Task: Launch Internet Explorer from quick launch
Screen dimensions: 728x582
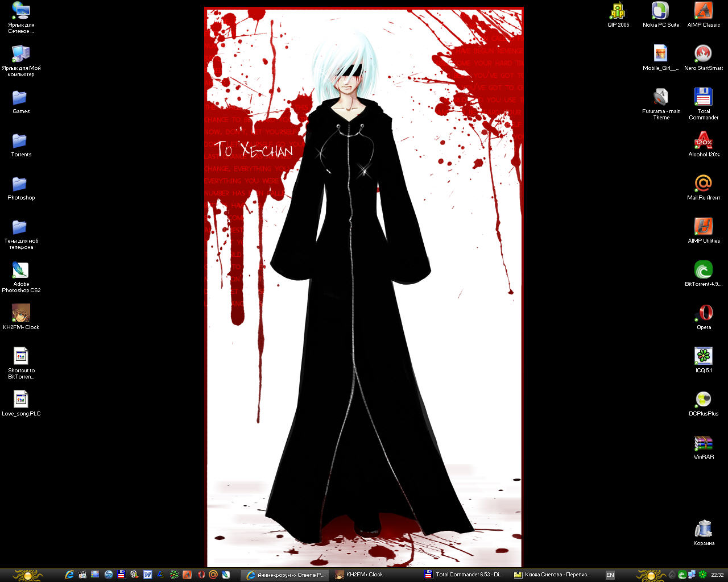Action: coord(69,575)
